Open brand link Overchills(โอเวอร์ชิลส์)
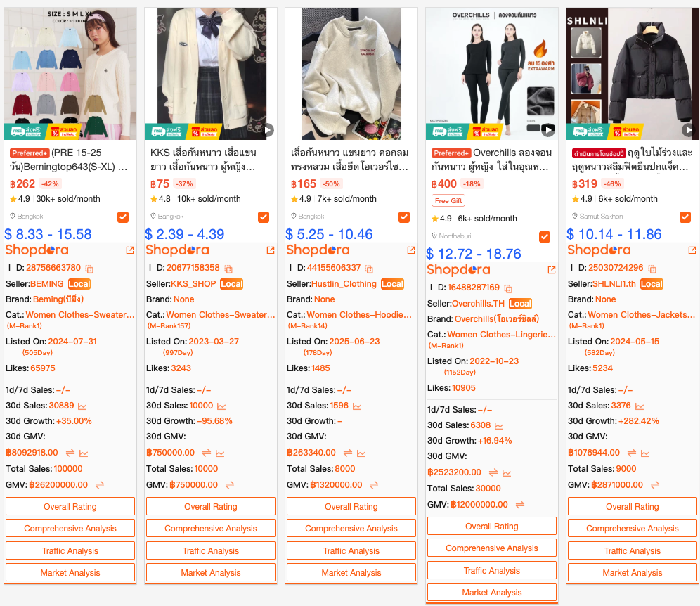Screen dimensions: 700x606 pos(496,319)
